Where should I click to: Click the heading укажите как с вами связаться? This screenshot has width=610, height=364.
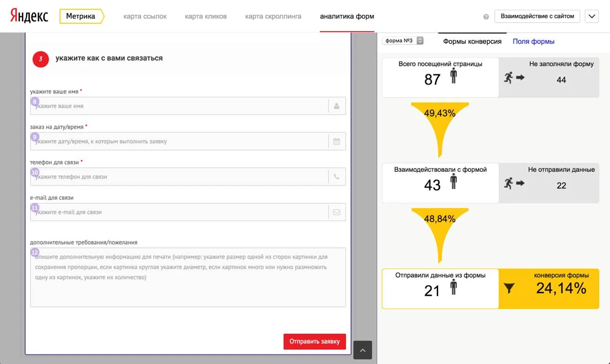coord(109,58)
